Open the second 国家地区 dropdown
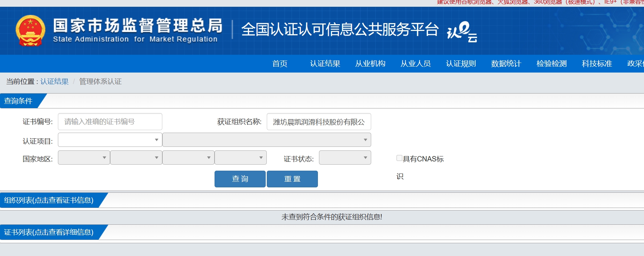The width and height of the screenshot is (644, 256). 136,158
